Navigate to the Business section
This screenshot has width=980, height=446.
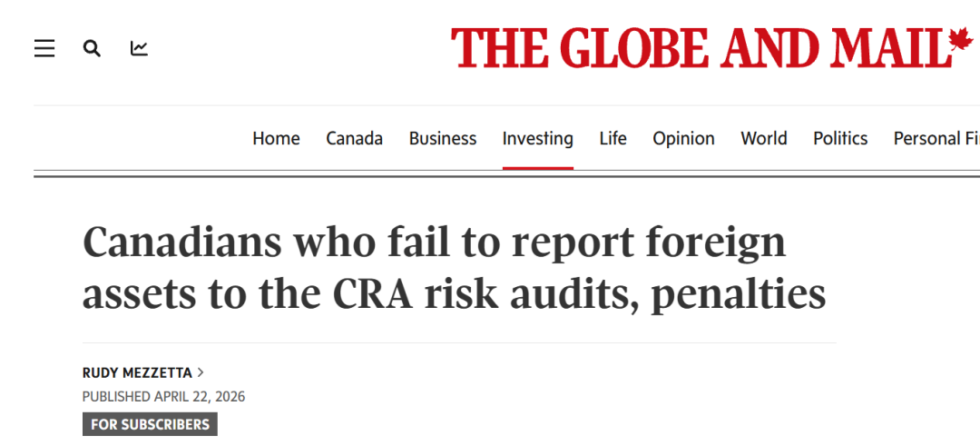442,138
